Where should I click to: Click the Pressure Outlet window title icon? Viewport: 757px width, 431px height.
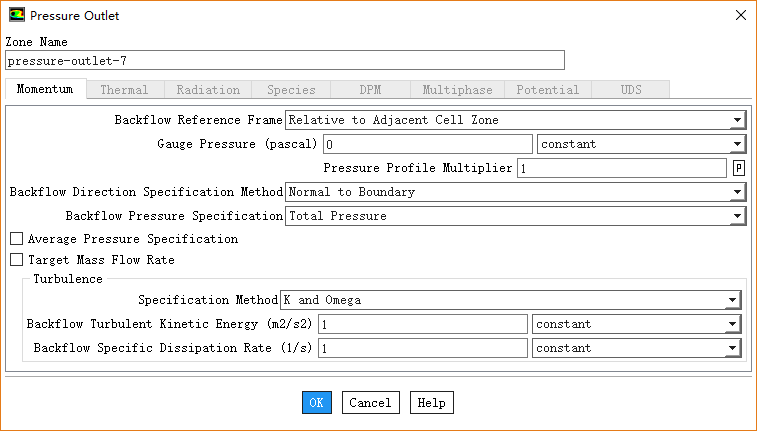[17, 16]
